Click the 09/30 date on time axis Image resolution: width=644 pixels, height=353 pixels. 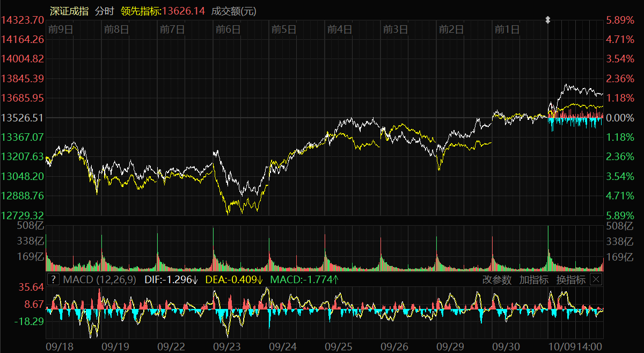tap(506, 347)
